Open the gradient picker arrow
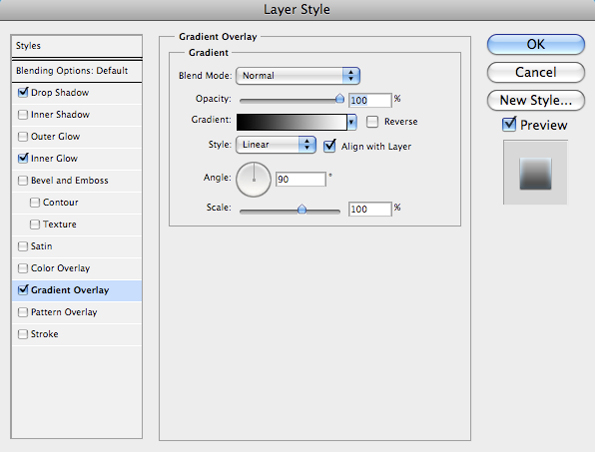Viewport: 595px width, 452px height. (x=352, y=122)
